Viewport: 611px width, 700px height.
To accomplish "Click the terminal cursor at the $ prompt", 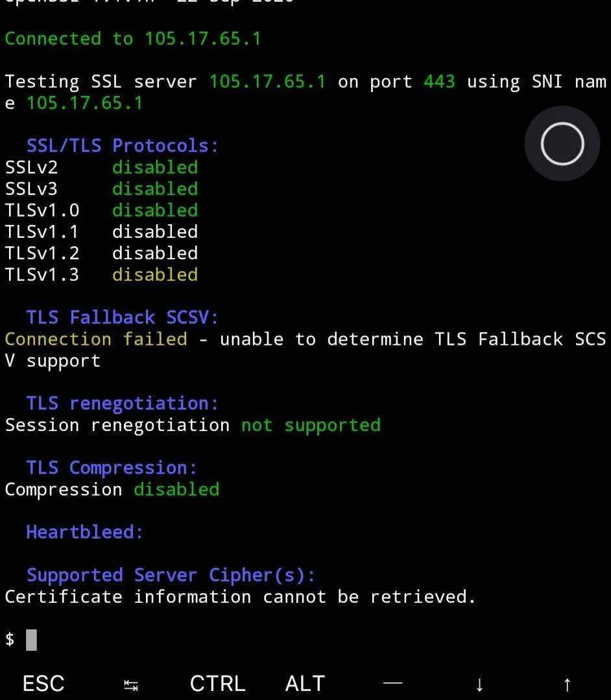I will click(31, 640).
